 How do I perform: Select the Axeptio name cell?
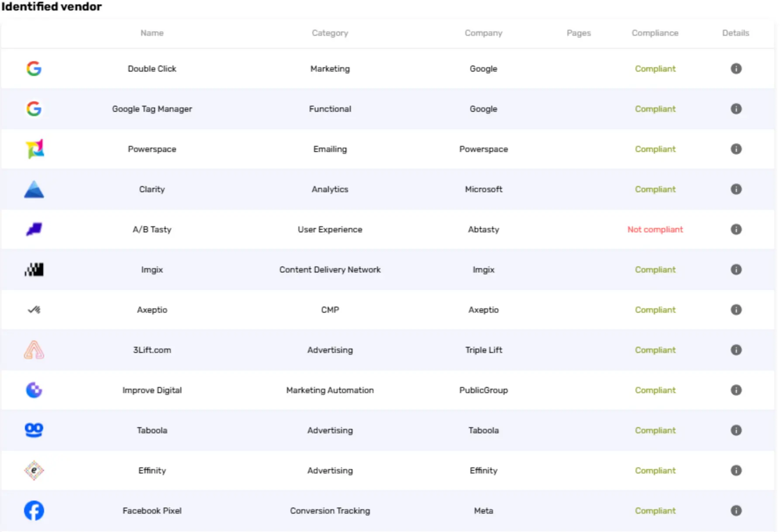[152, 310]
